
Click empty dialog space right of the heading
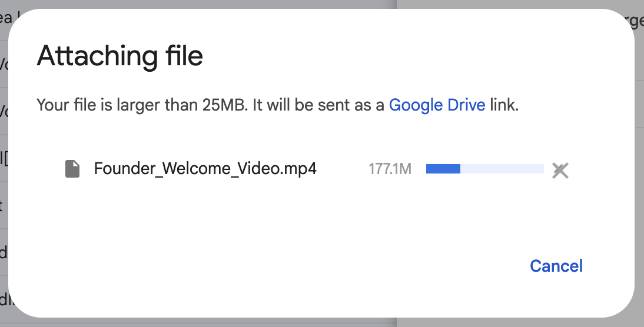[412, 57]
